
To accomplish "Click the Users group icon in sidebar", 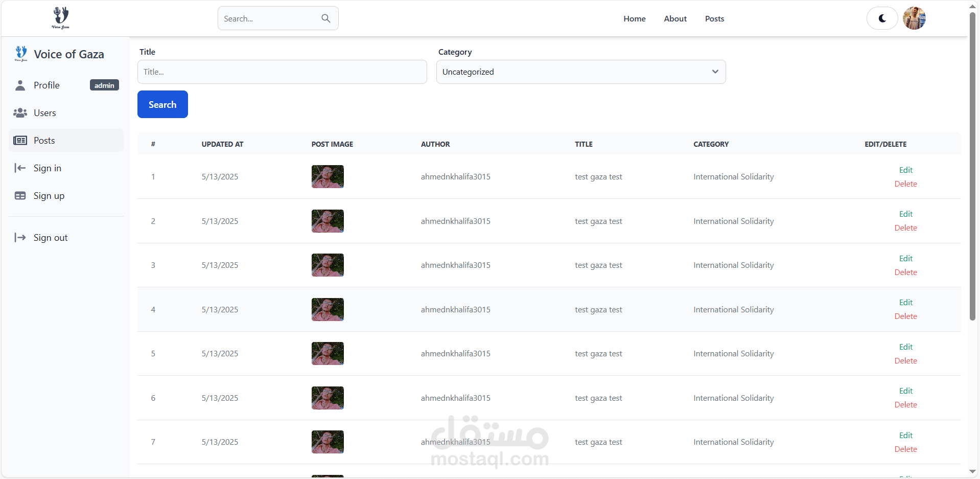I will point(20,113).
